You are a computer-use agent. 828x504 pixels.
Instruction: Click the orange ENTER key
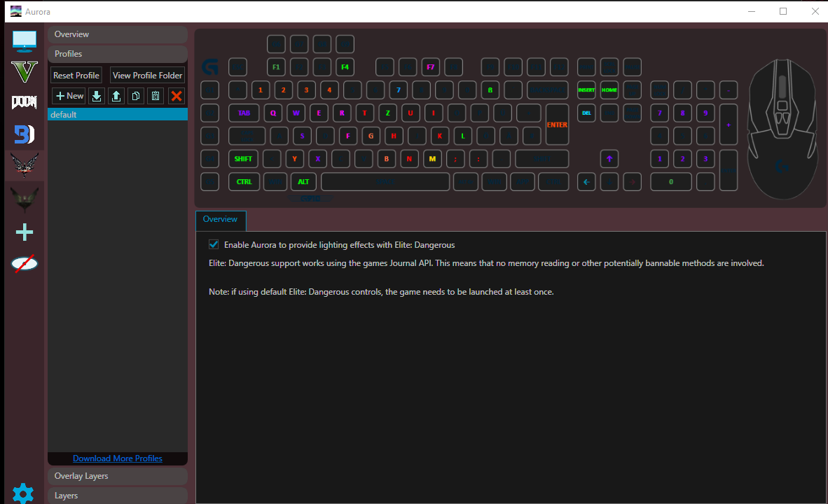click(557, 125)
